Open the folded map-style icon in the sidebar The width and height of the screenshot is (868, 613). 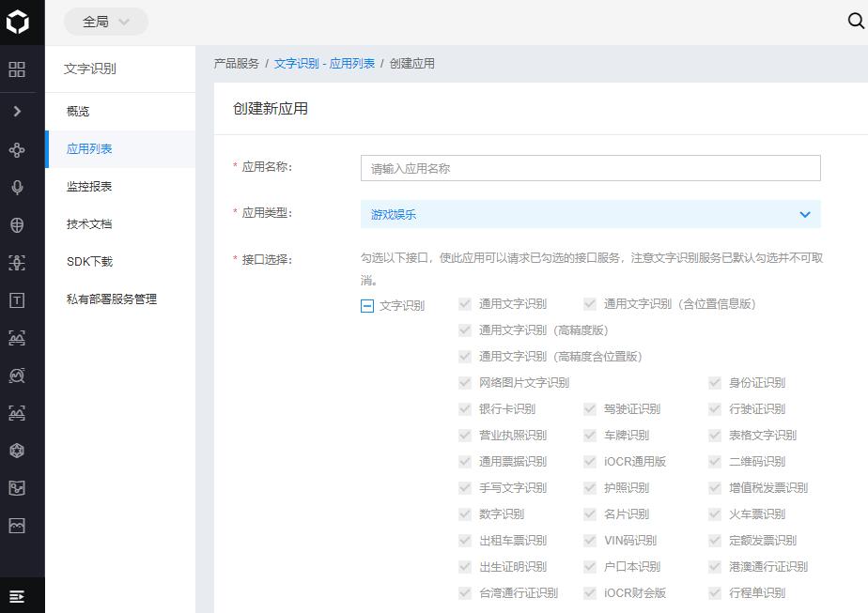[17, 488]
